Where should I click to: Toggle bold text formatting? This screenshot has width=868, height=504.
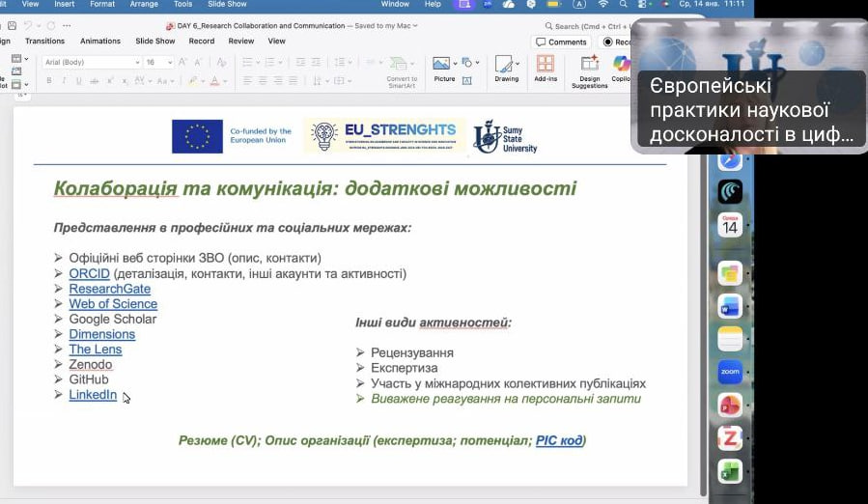click(x=47, y=80)
